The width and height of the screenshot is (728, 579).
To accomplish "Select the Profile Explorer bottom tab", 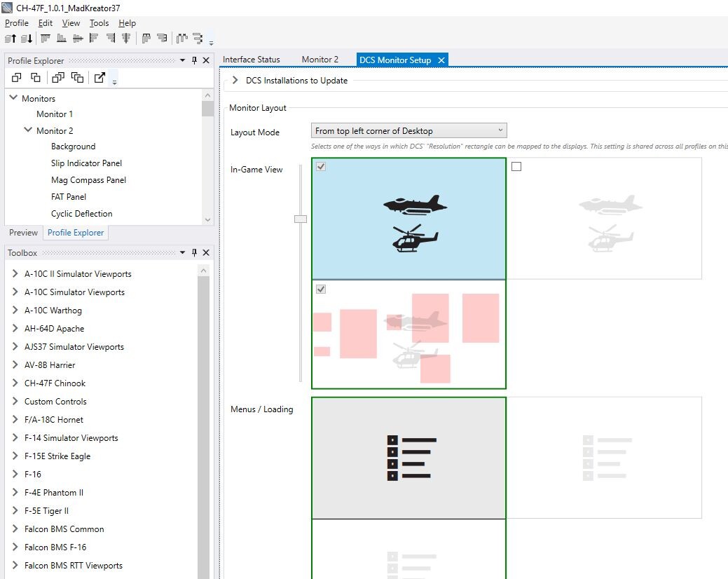I will 76,233.
